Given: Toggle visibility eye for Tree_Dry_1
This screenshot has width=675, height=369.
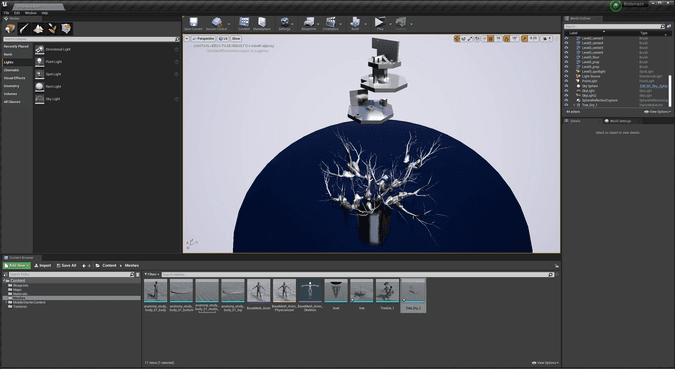Looking at the screenshot, I should pyautogui.click(x=566, y=105).
